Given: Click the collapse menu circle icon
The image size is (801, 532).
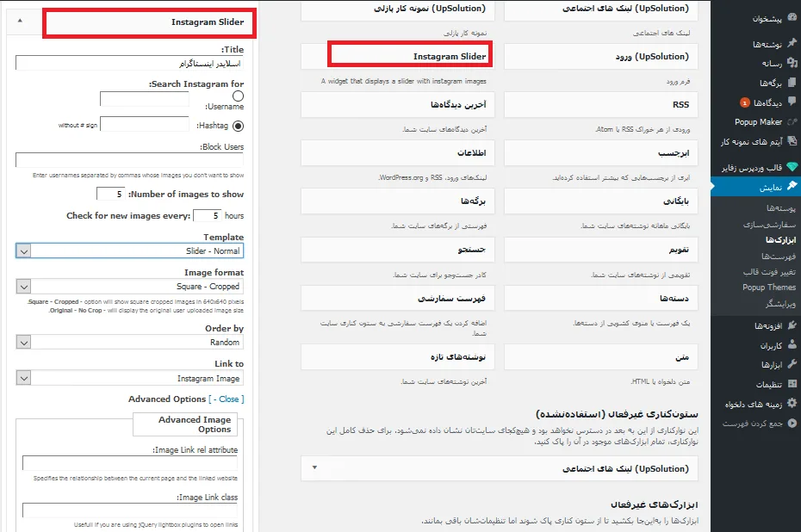Looking at the screenshot, I should point(792,423).
